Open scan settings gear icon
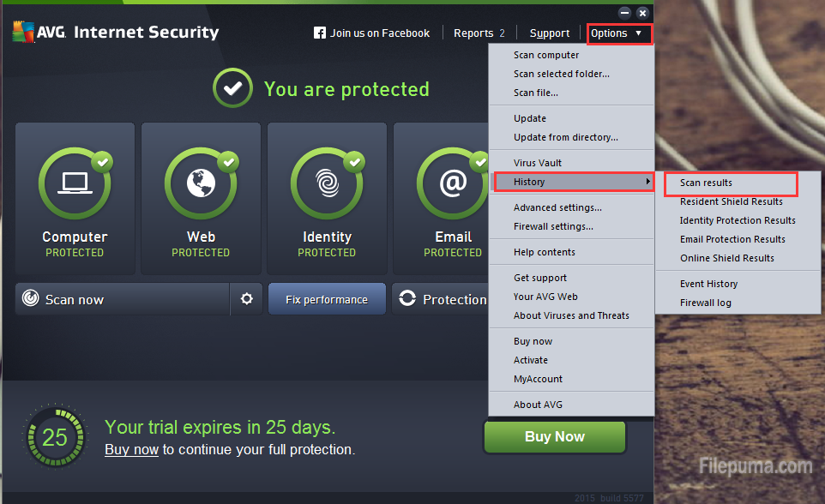 [247, 299]
